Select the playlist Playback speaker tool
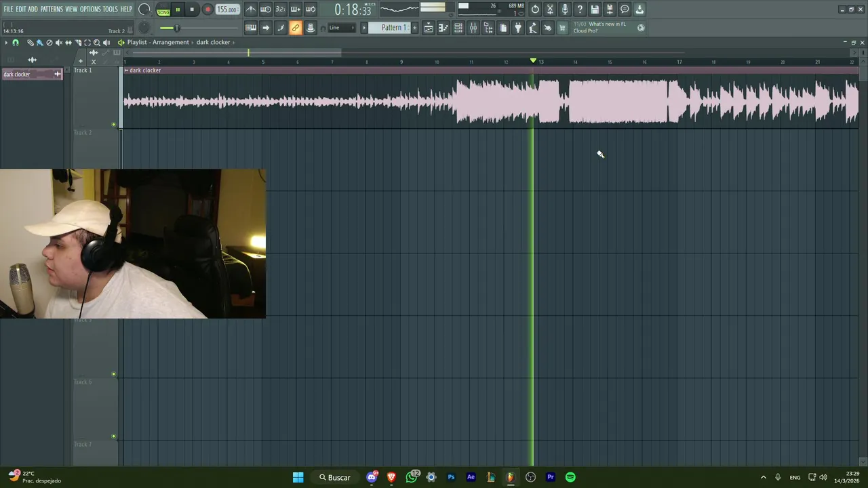 point(106,43)
